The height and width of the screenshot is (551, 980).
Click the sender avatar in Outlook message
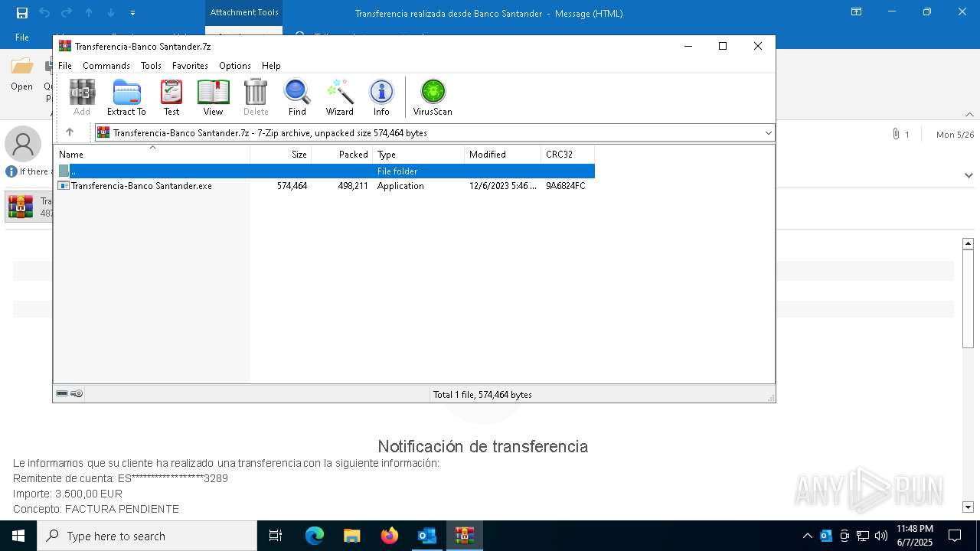click(x=23, y=144)
